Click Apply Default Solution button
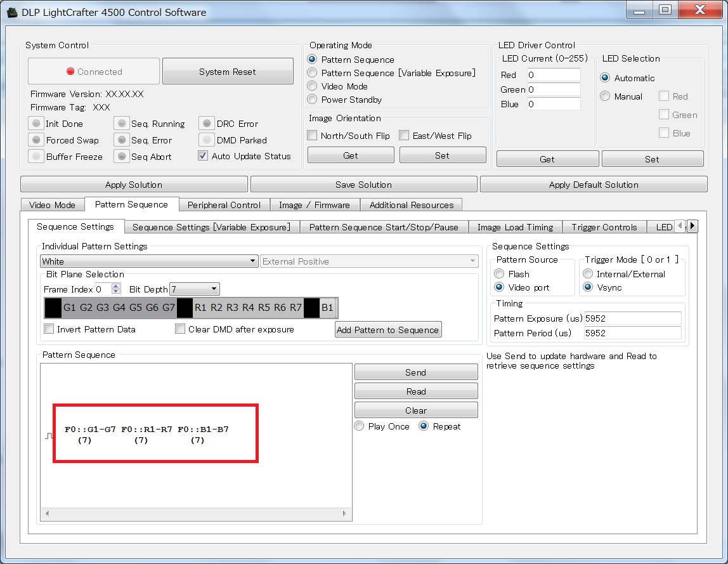 (x=594, y=185)
